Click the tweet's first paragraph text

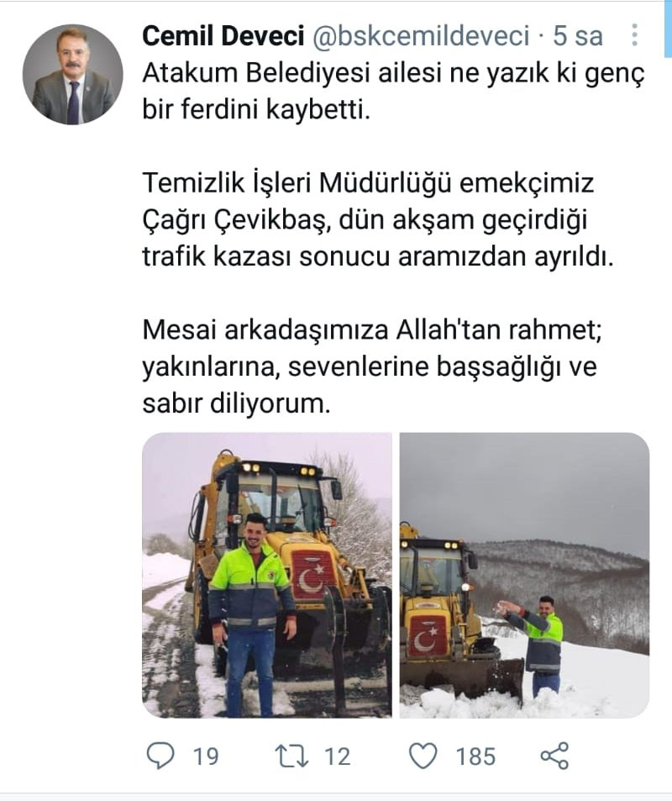click(393, 92)
